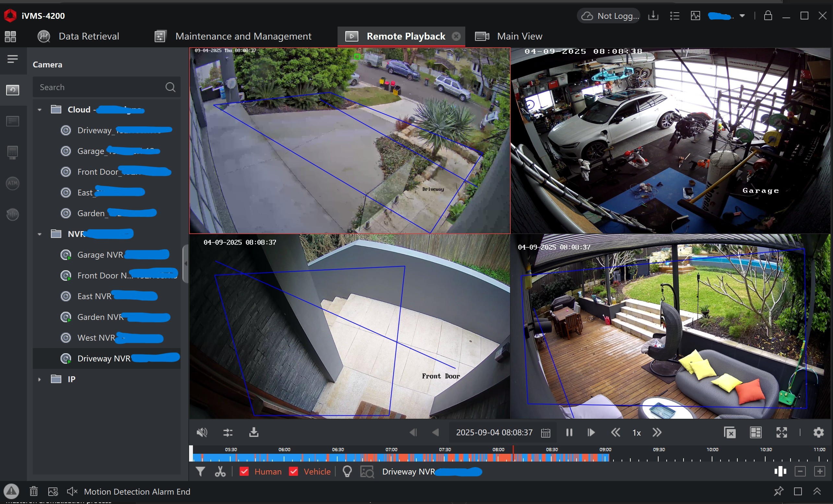Uncheck the Human detection checkbox
Viewport: 833px width, 504px height.
[244, 472]
